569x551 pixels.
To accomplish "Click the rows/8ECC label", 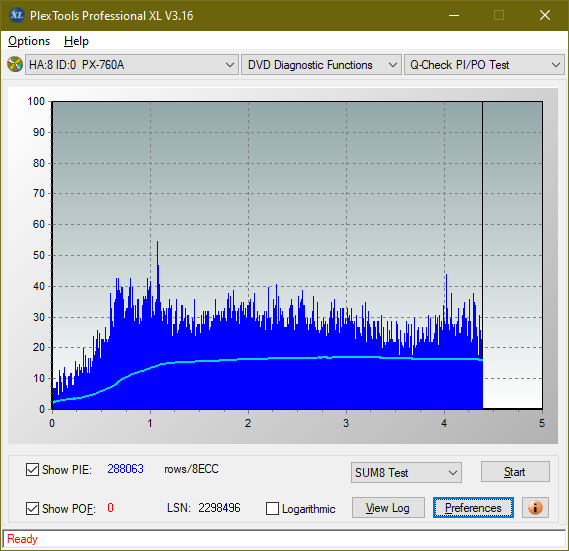I will 191,469.
